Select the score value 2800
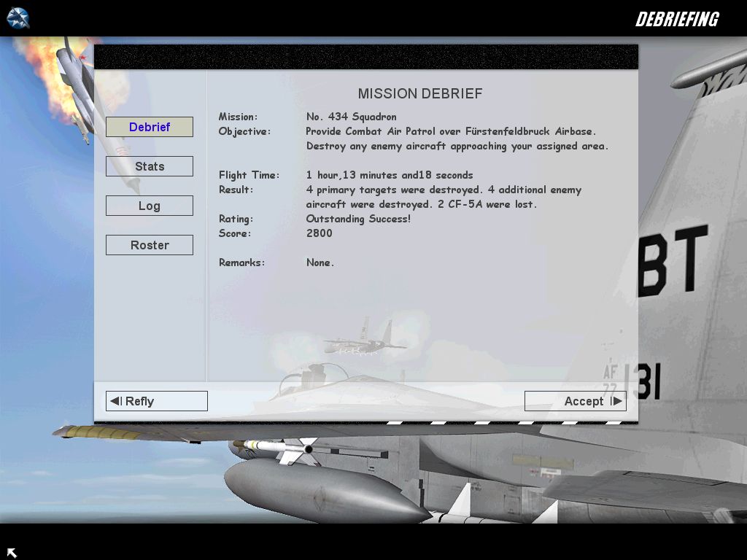Image resolution: width=747 pixels, height=560 pixels. click(x=320, y=233)
